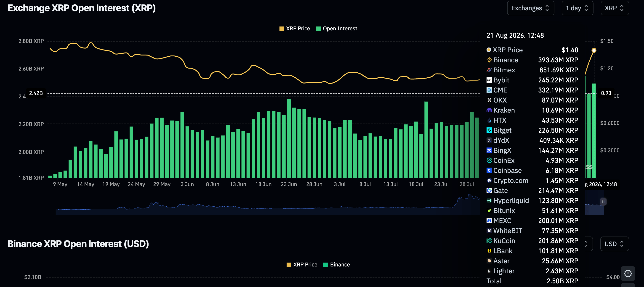The width and height of the screenshot is (644, 287).
Task: Toggle Open Interest series in legend
Action: 336,29
